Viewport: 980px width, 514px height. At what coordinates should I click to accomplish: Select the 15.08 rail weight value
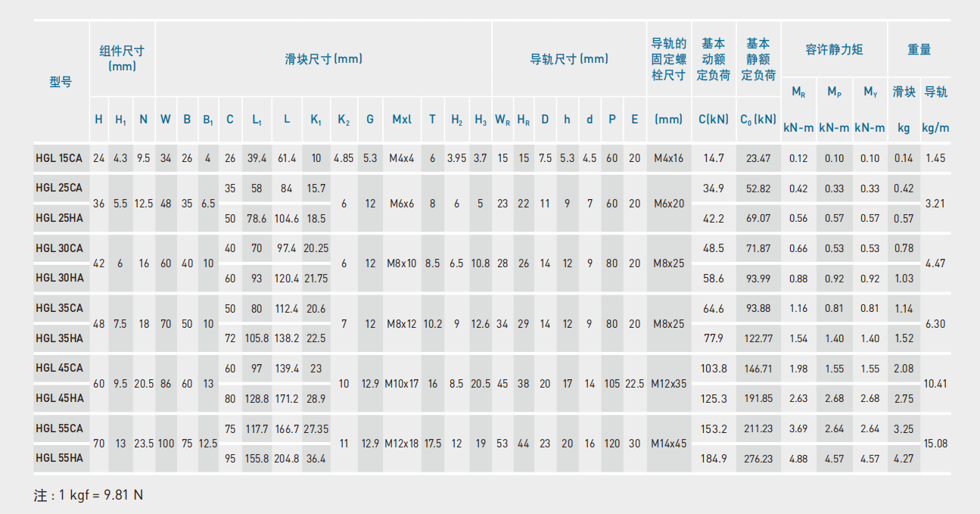pos(935,443)
